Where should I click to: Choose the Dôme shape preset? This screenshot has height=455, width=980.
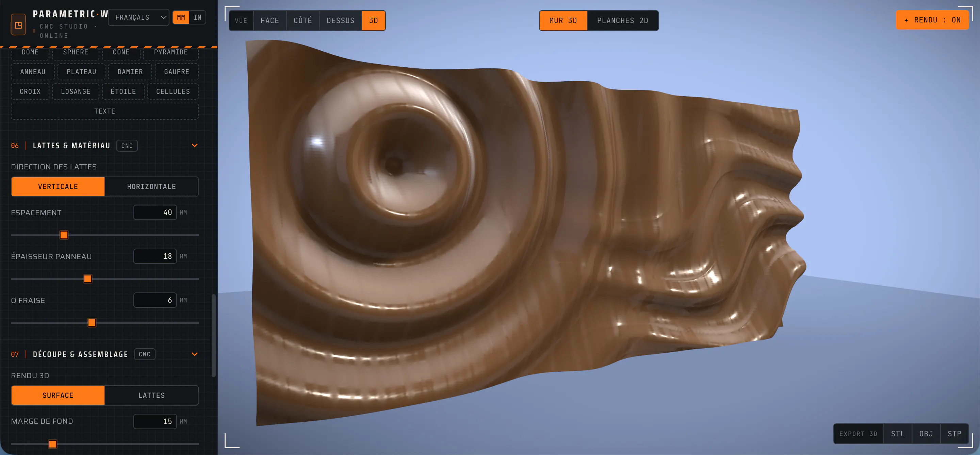(x=30, y=52)
